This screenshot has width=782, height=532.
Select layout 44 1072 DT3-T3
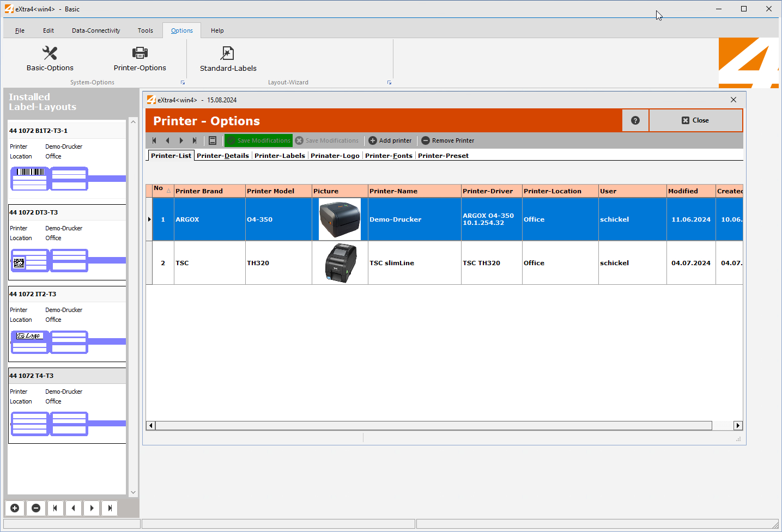pyautogui.click(x=33, y=212)
